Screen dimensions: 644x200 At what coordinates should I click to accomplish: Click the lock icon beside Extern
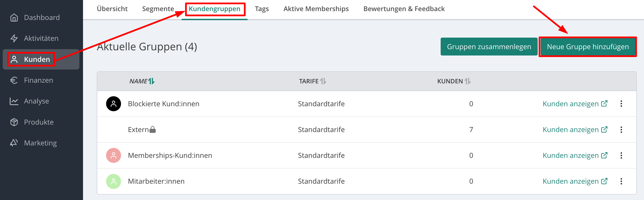[x=152, y=130]
